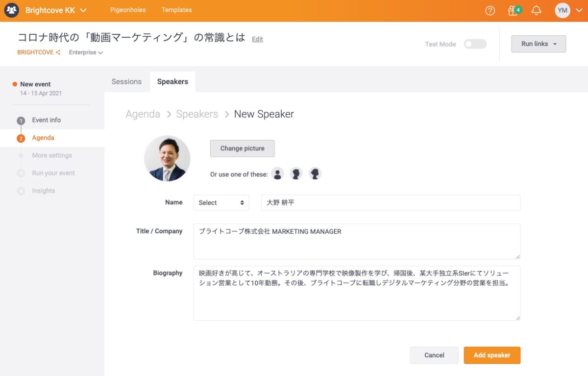Choose the first default avatar silhouette
This screenshot has width=588, height=376.
click(278, 174)
